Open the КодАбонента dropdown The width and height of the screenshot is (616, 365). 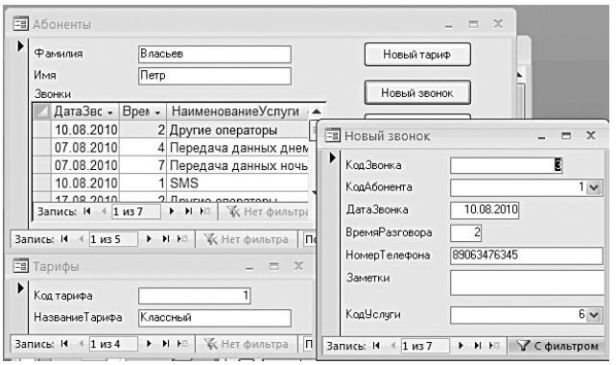[x=594, y=188]
